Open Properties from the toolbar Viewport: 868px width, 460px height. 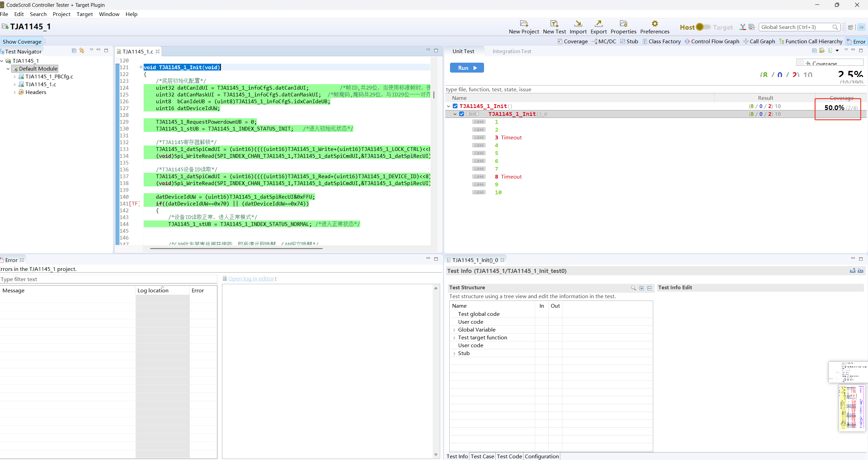click(623, 24)
